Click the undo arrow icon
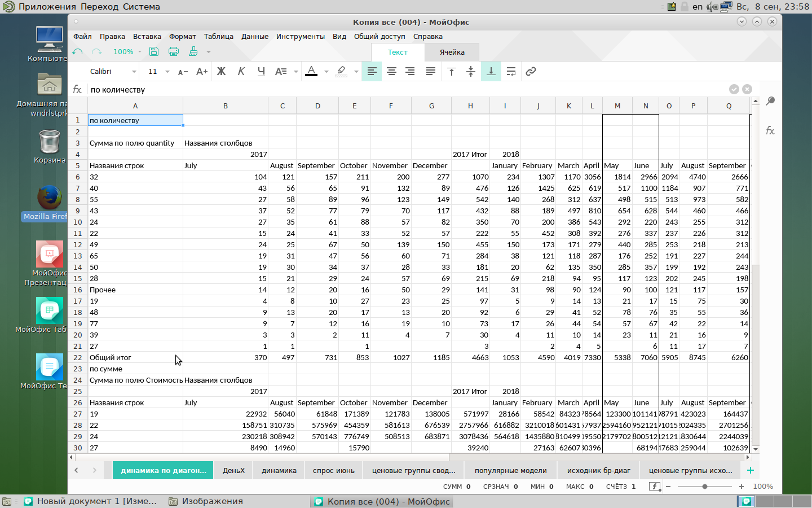Screen dimensions: 812x508 point(78,52)
